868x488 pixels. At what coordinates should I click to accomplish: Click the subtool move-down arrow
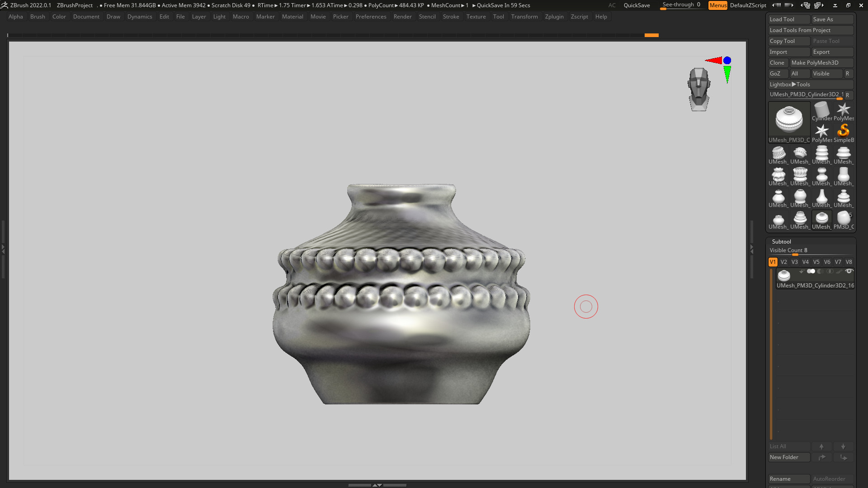[843, 446]
